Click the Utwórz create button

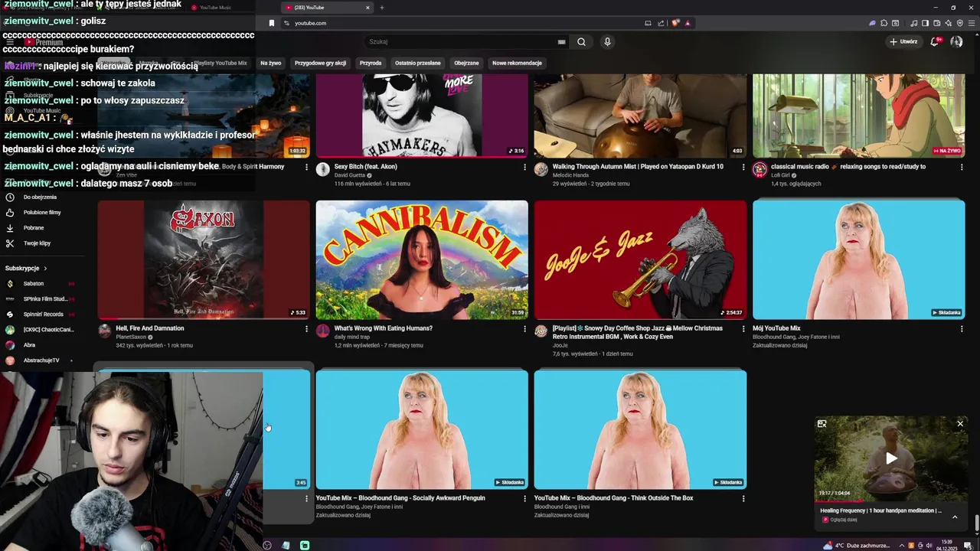(903, 41)
